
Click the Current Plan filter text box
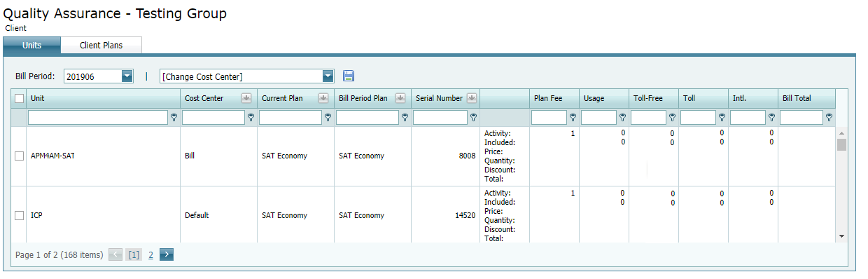[x=290, y=118]
